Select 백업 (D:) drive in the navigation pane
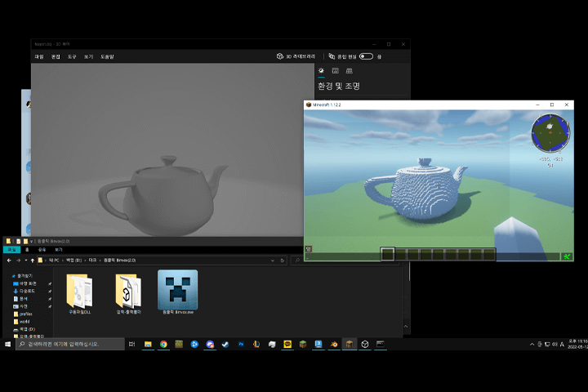 tap(24, 329)
